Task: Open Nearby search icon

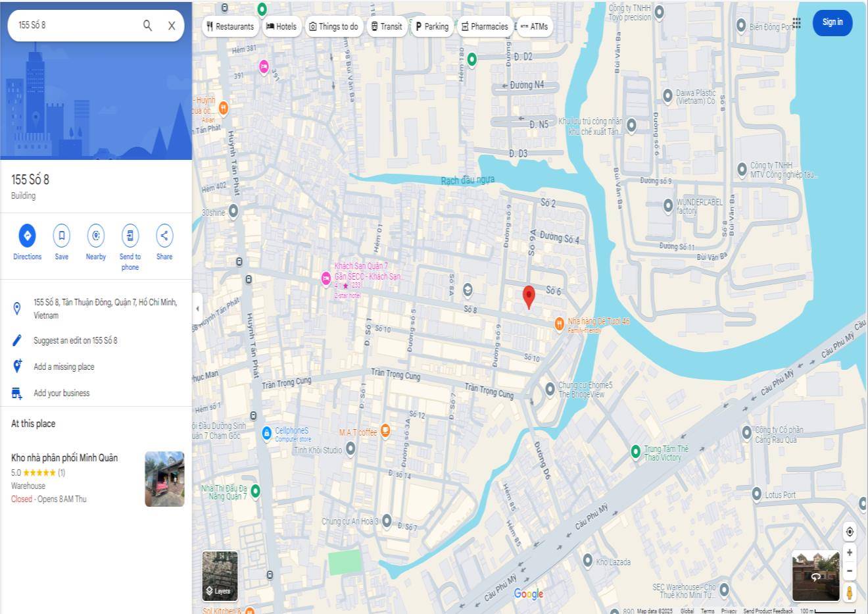Action: [96, 236]
